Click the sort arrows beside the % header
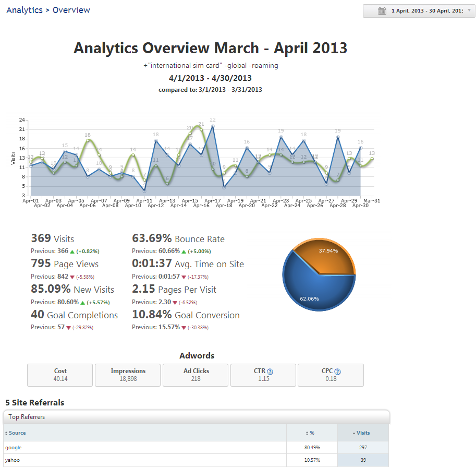Viewport: 476px width, 467px height. (x=307, y=433)
